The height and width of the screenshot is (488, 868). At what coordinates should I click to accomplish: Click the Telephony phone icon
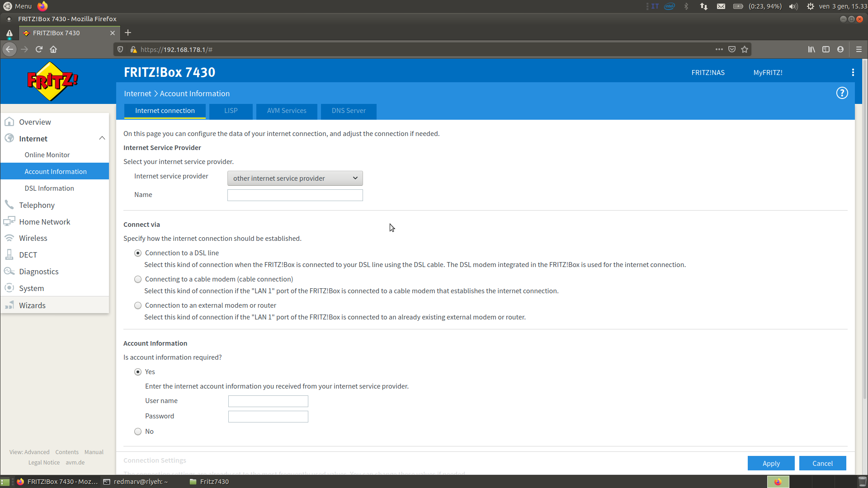(x=9, y=205)
